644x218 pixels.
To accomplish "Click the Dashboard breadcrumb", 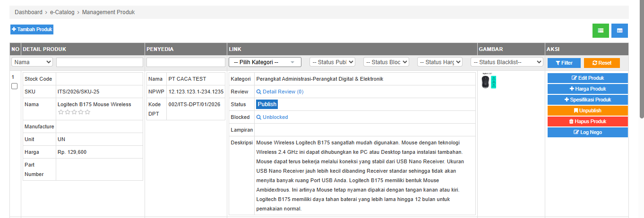I will pyautogui.click(x=28, y=12).
